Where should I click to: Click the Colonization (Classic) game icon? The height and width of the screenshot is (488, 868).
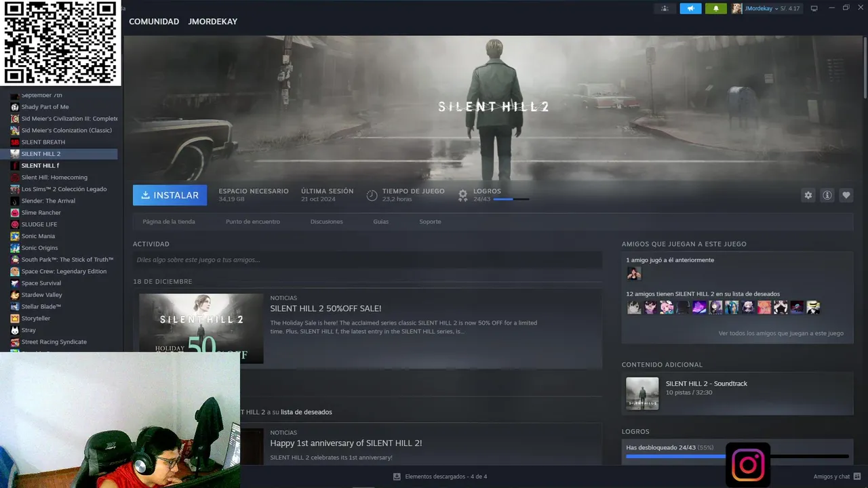[x=15, y=130]
